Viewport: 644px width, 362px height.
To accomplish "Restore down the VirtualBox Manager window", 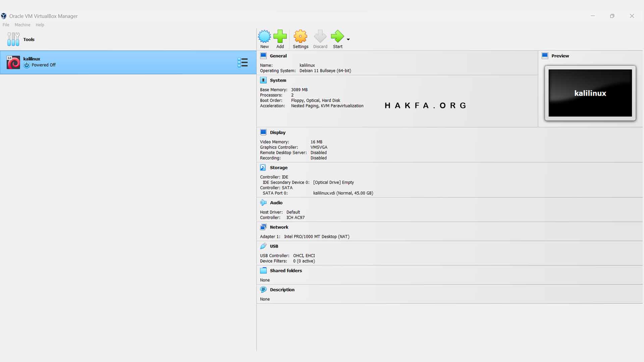I will tap(612, 16).
